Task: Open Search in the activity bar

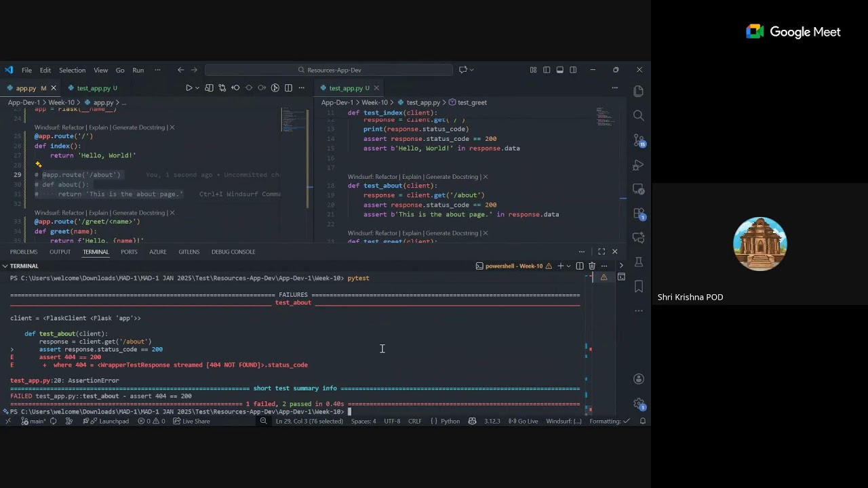Action: click(638, 115)
